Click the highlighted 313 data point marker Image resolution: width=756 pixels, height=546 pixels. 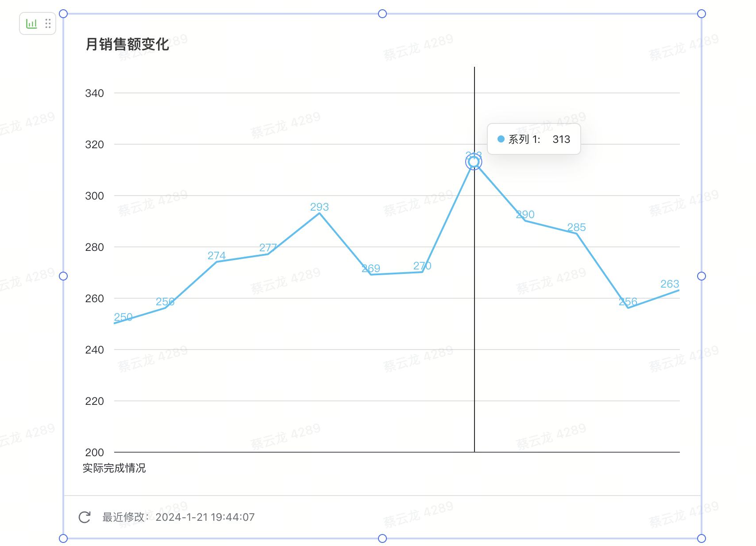[x=474, y=162]
